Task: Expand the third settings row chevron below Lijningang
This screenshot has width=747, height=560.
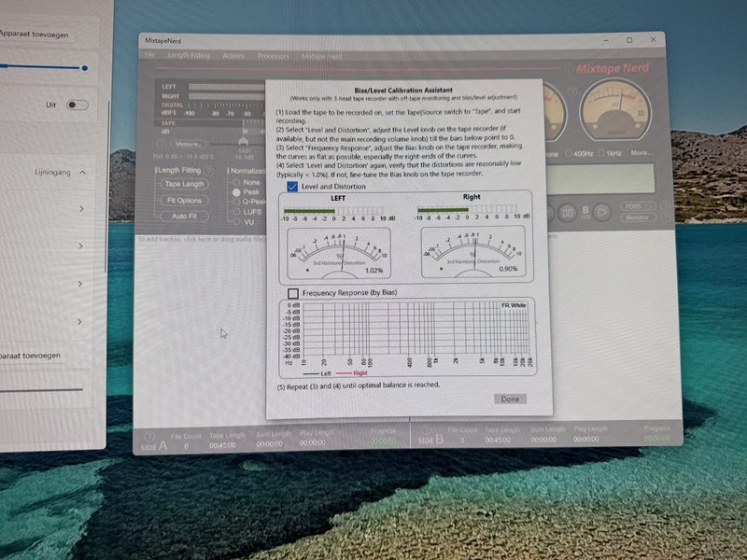Action: 80,284
